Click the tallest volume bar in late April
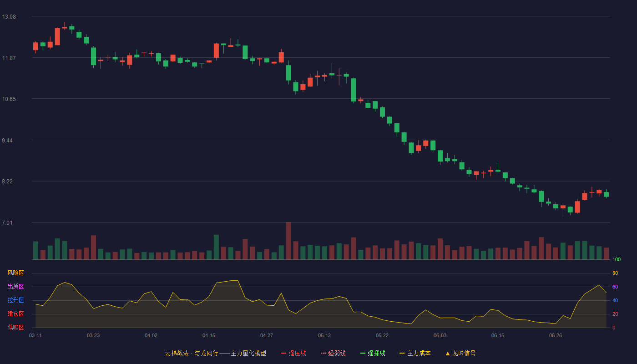Image resolution: width=637 pixels, height=364 pixels. (x=288, y=241)
